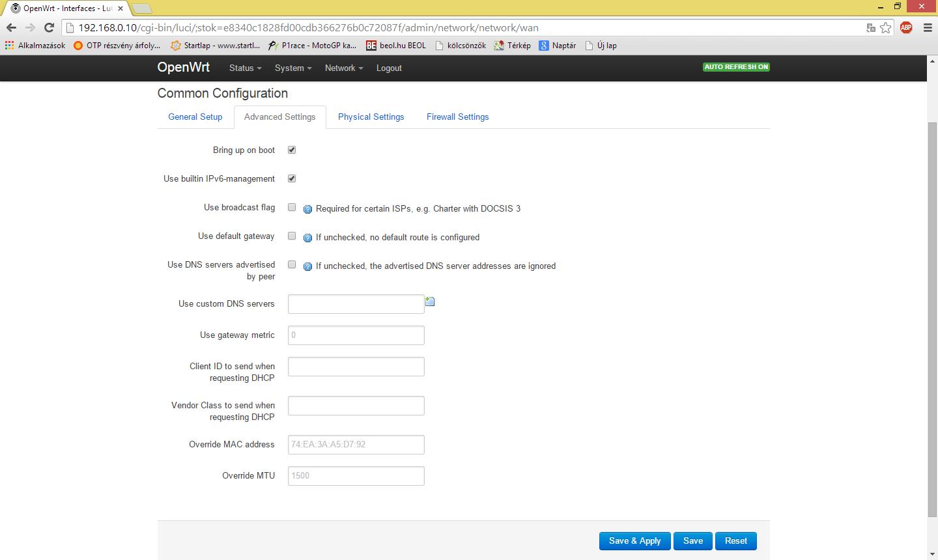Open the Adblock Plus extension icon
This screenshot has width=938, height=560.
click(x=906, y=27)
